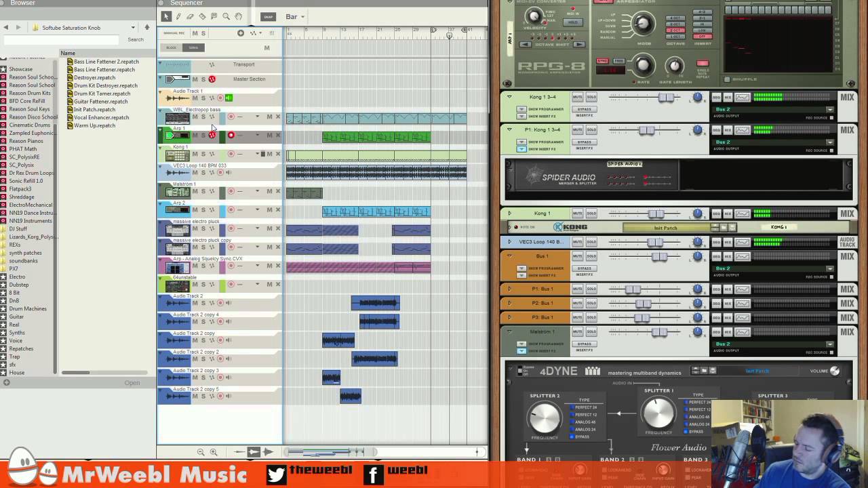Click the add track plus icon

pyautogui.click(x=240, y=33)
